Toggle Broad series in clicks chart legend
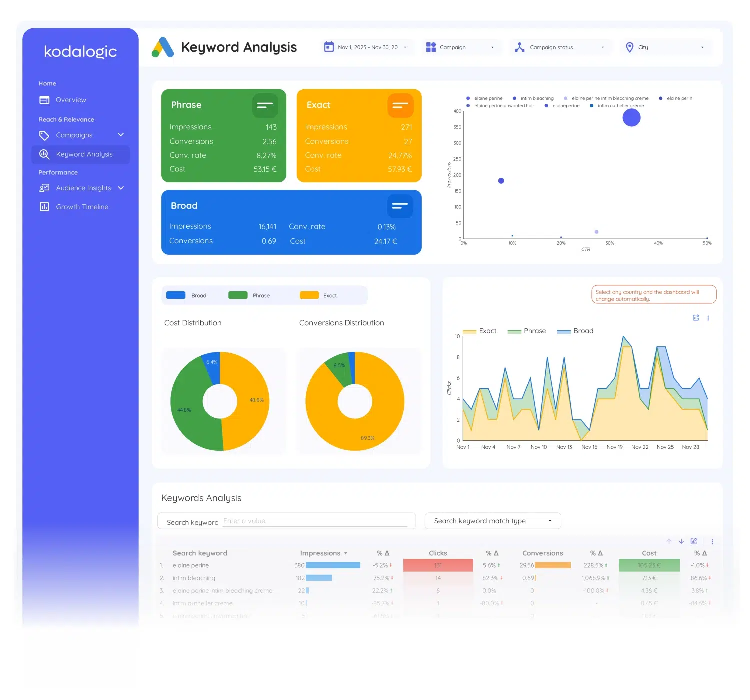 (x=575, y=331)
